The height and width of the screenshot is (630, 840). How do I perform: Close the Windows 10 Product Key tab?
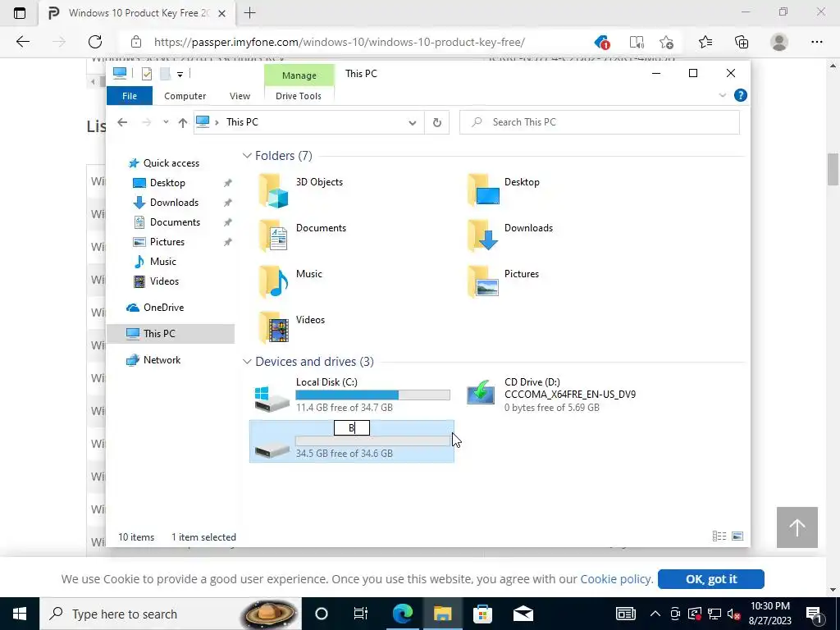221,13
